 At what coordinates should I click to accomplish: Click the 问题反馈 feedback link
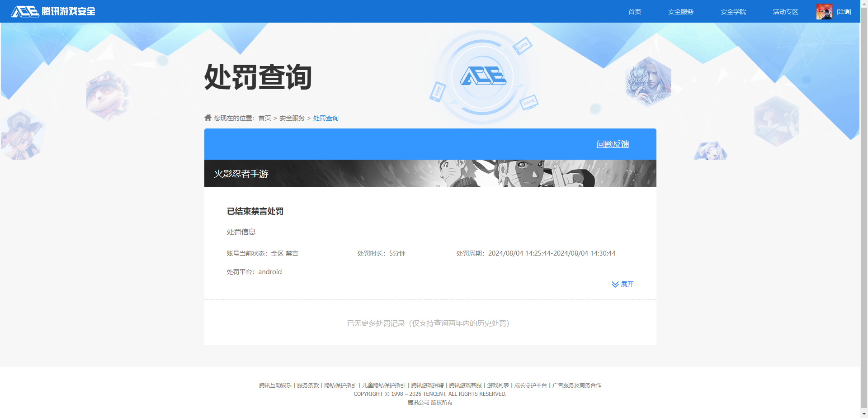click(612, 144)
